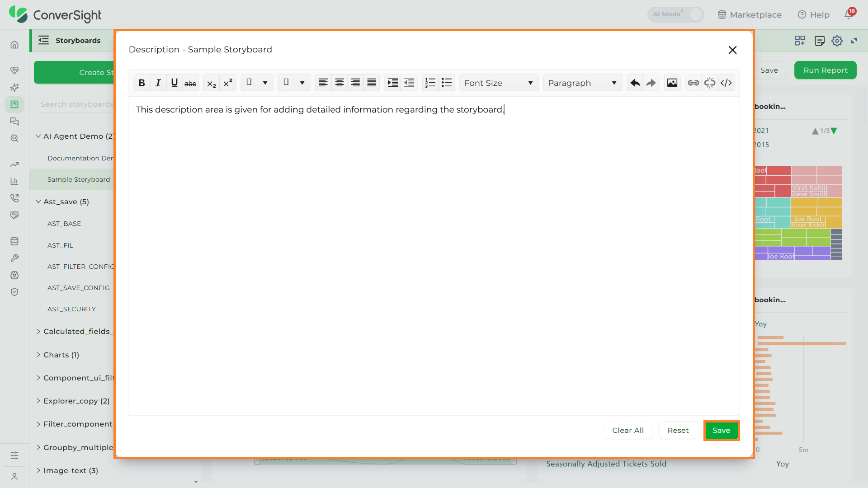Insert an image into description
Image resolution: width=868 pixels, height=488 pixels.
672,83
